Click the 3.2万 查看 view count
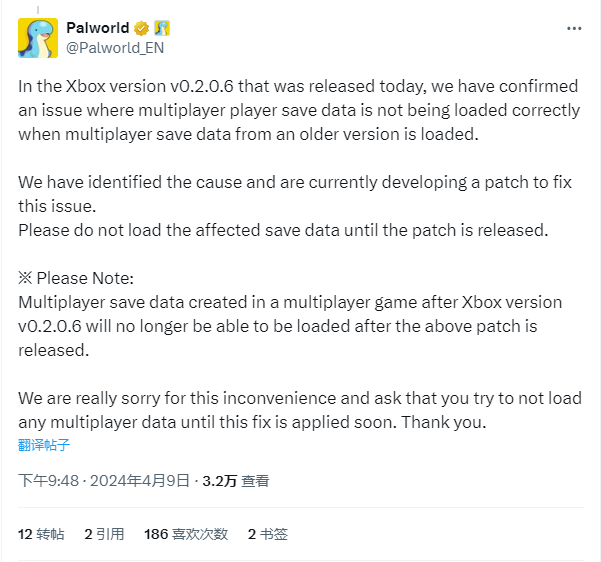This screenshot has height=562, width=601. (x=236, y=481)
